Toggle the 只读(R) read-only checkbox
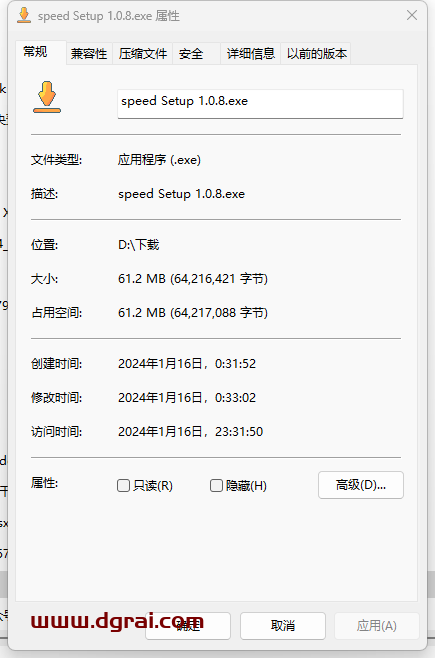The width and height of the screenshot is (435, 658). pyautogui.click(x=123, y=486)
